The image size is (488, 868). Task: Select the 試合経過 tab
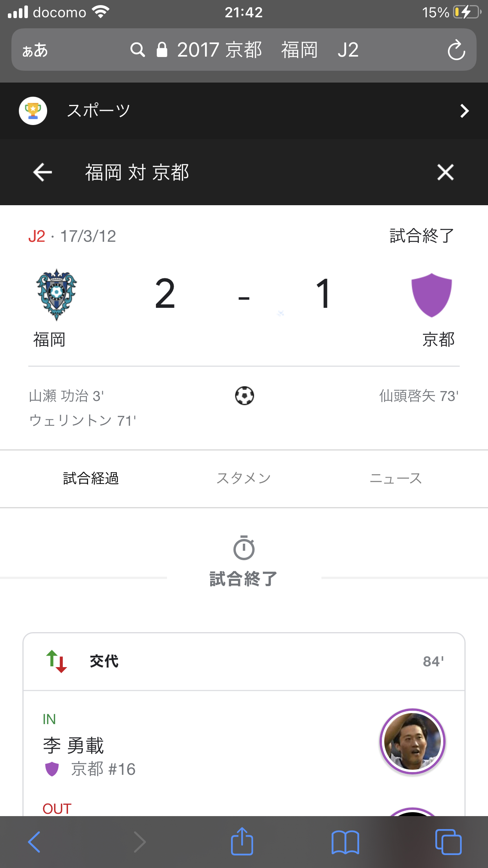coord(91,478)
